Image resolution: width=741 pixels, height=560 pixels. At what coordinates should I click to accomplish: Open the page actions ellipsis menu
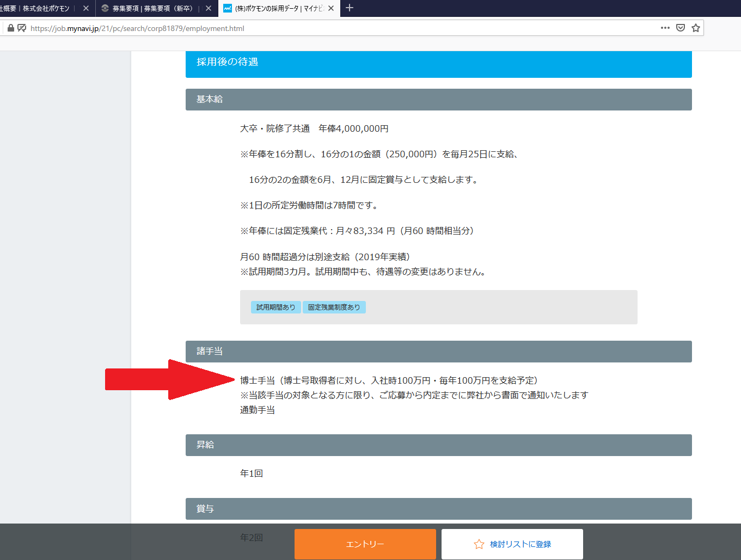665,27
